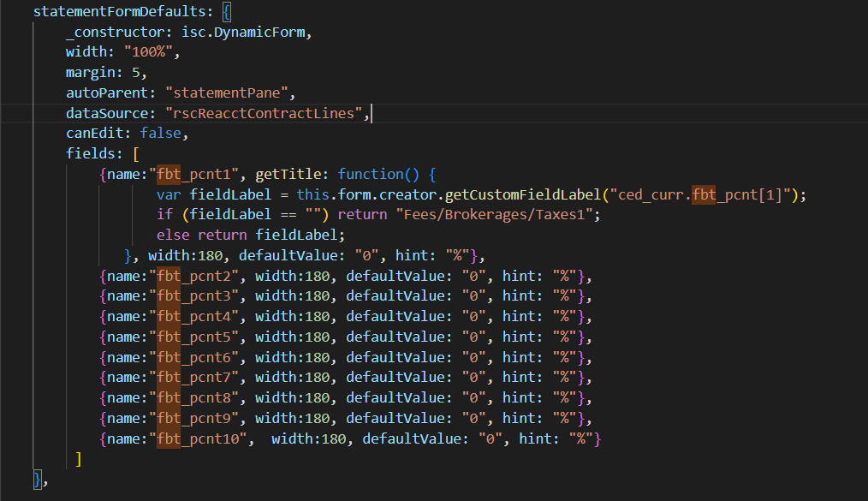Image resolution: width=868 pixels, height=501 pixels.
Task: Click "fbt_pcnt1" field name string
Action: pos(193,175)
